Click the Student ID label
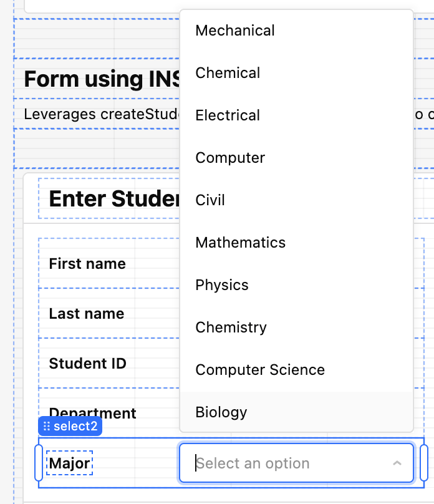This screenshot has height=504, width=434. (87, 364)
